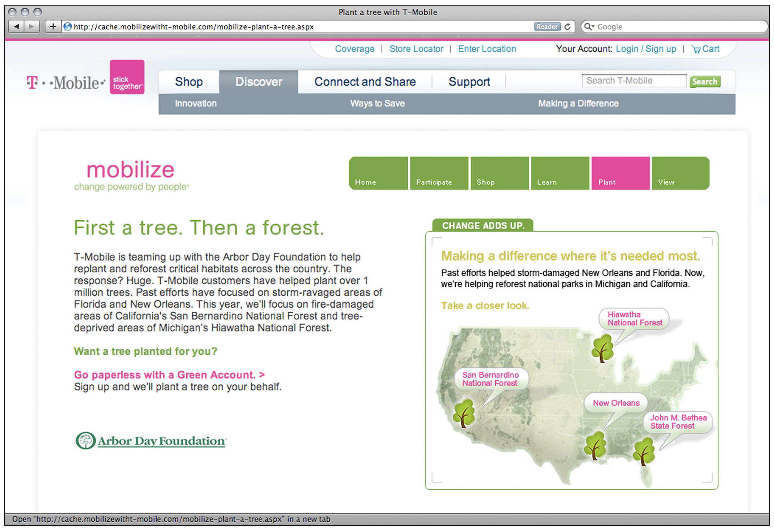
Task: Open the Shop main navigation tab
Action: pos(189,82)
